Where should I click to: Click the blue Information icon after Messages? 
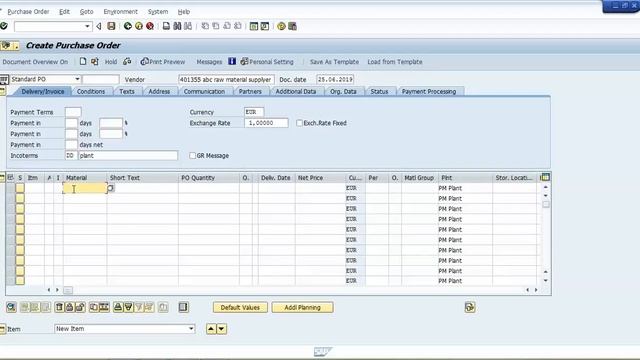pos(232,62)
